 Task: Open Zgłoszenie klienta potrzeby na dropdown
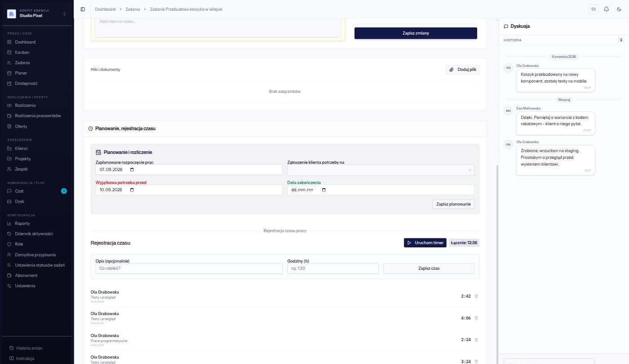point(381,170)
